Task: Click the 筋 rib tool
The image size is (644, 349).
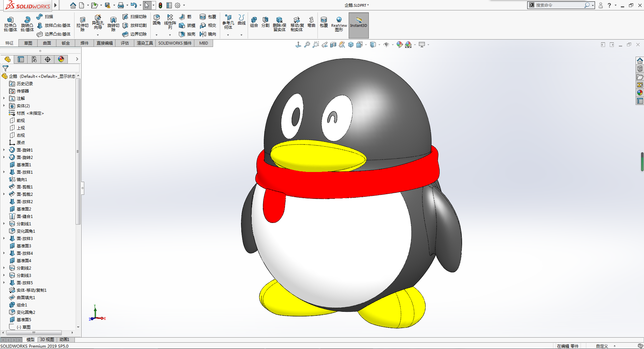Action: pyautogui.click(x=185, y=16)
